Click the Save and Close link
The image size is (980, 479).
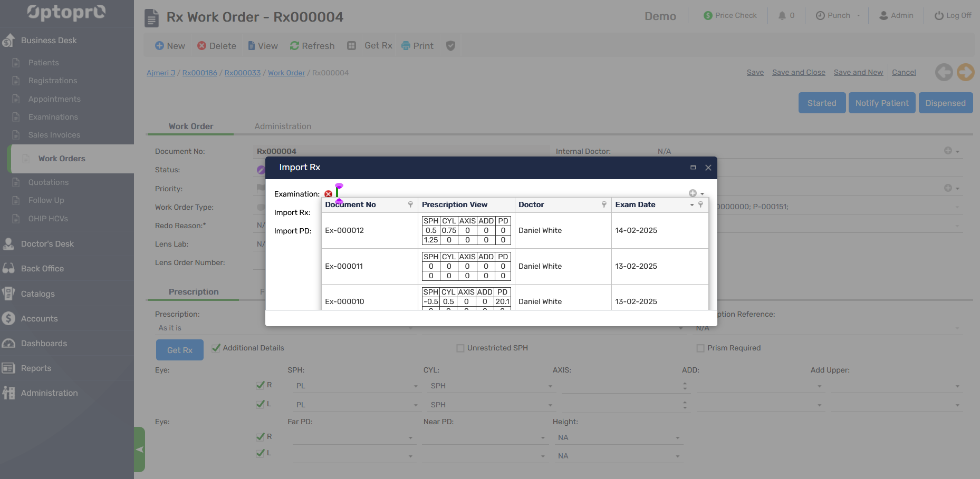799,72
